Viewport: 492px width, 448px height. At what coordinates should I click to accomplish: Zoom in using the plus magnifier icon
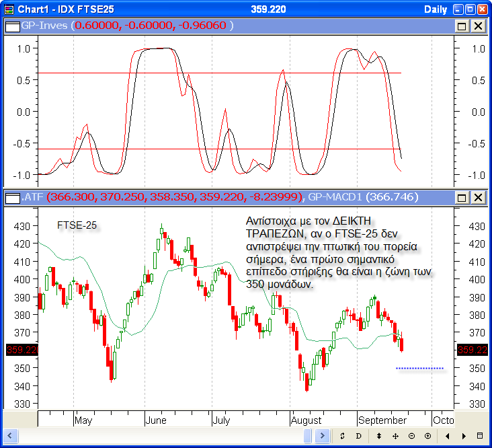(x=428, y=436)
